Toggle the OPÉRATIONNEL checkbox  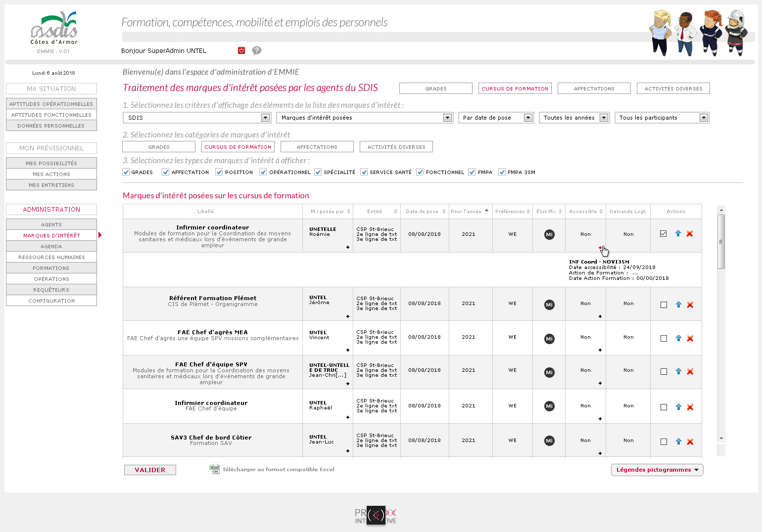point(263,172)
